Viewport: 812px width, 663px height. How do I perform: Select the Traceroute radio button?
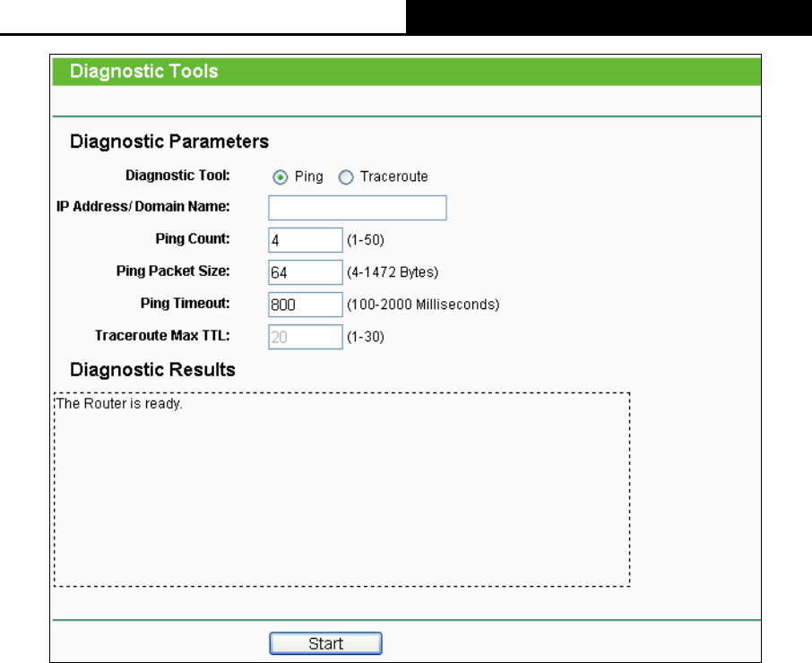point(346,177)
